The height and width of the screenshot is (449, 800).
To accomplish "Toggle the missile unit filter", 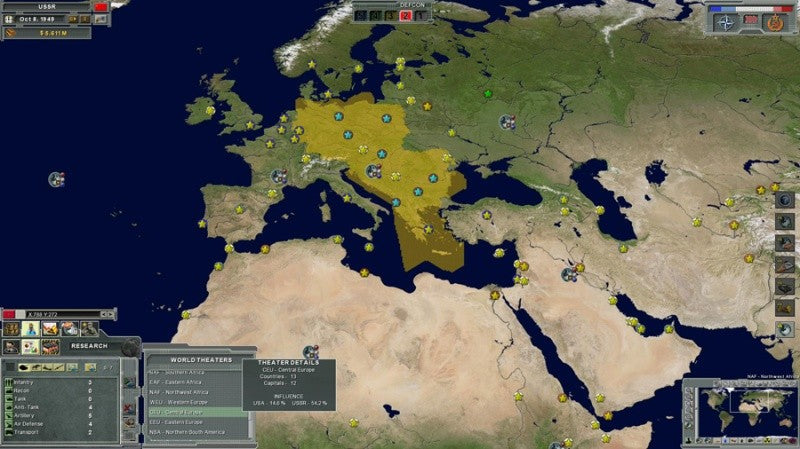I will (x=59, y=367).
